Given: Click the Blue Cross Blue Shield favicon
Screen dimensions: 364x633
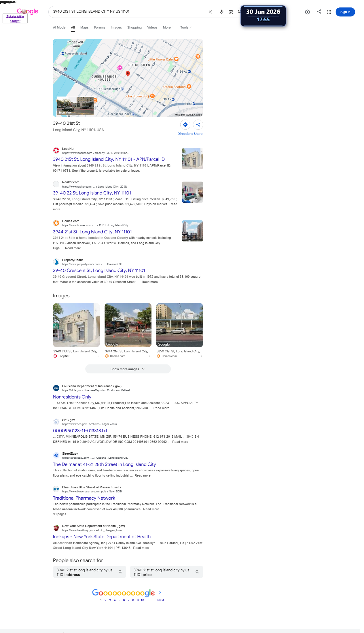Looking at the screenshot, I should [56, 489].
